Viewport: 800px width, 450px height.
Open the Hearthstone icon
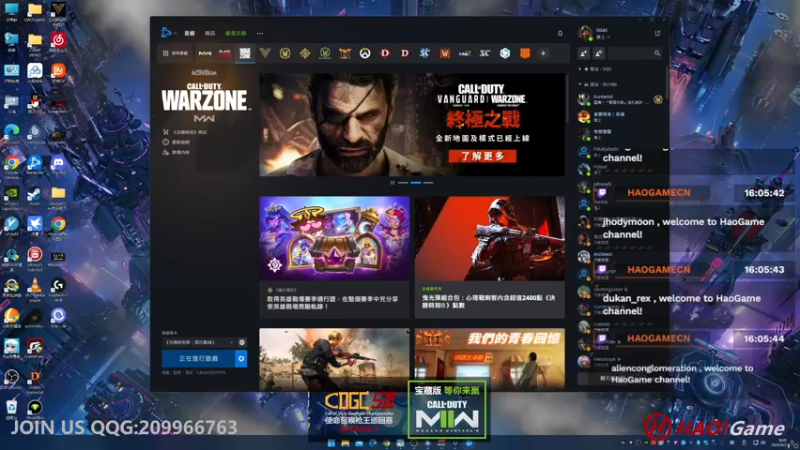pyautogui.click(x=305, y=53)
